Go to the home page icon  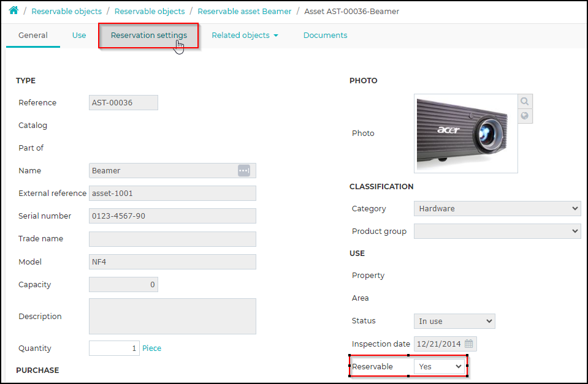coord(13,10)
